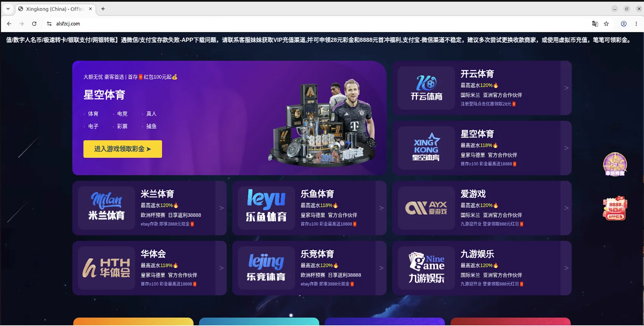
Task: Open the Nine Game 九游娱乐 logo
Action: [x=426, y=268]
